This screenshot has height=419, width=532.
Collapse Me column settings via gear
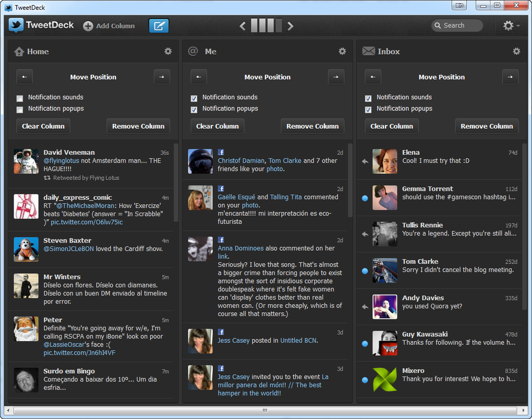[x=342, y=51]
